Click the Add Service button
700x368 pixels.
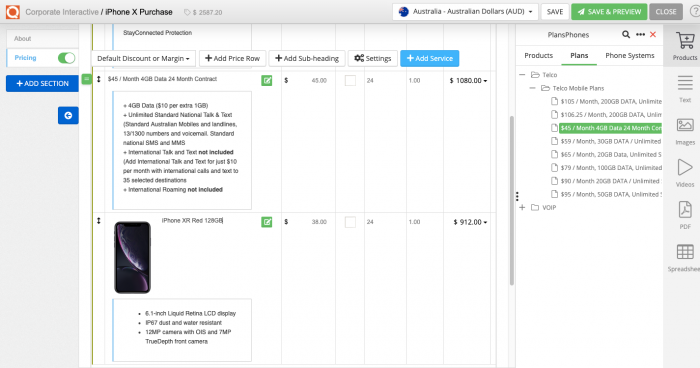click(x=429, y=59)
